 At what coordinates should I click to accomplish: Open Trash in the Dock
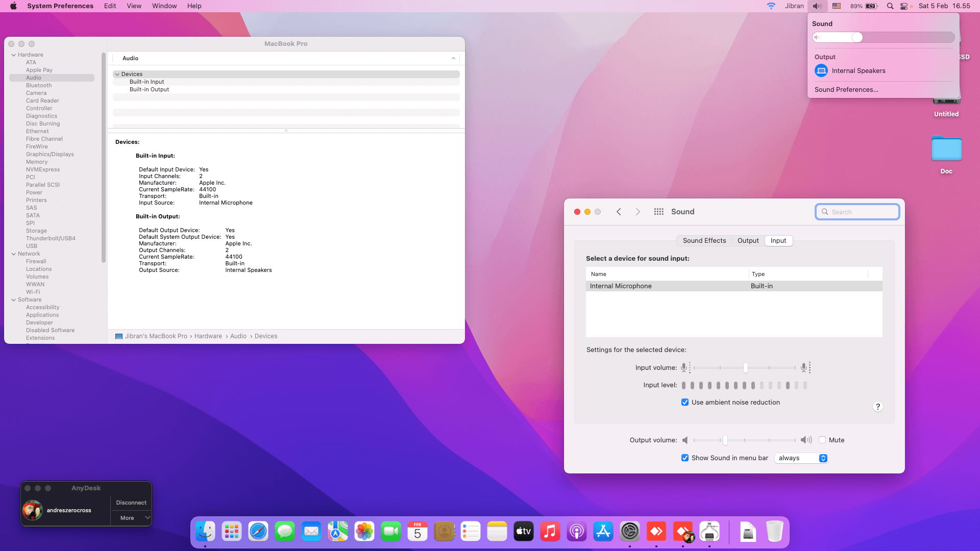click(x=775, y=532)
